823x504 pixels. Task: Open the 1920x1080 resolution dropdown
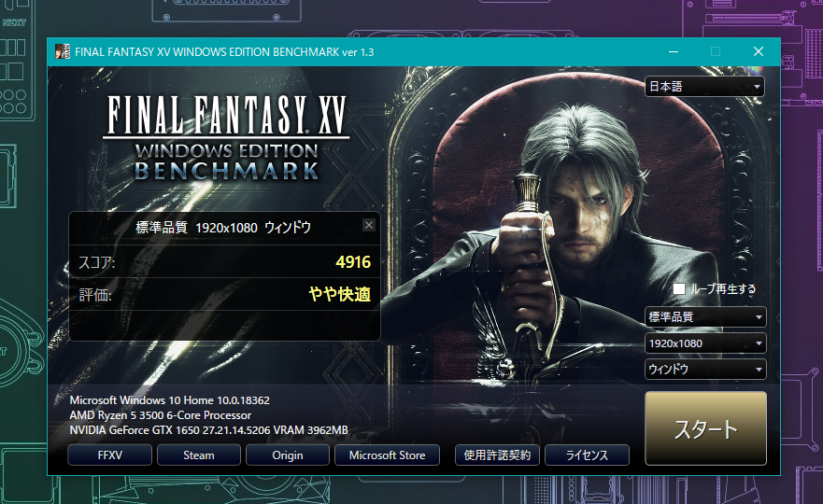click(x=705, y=343)
